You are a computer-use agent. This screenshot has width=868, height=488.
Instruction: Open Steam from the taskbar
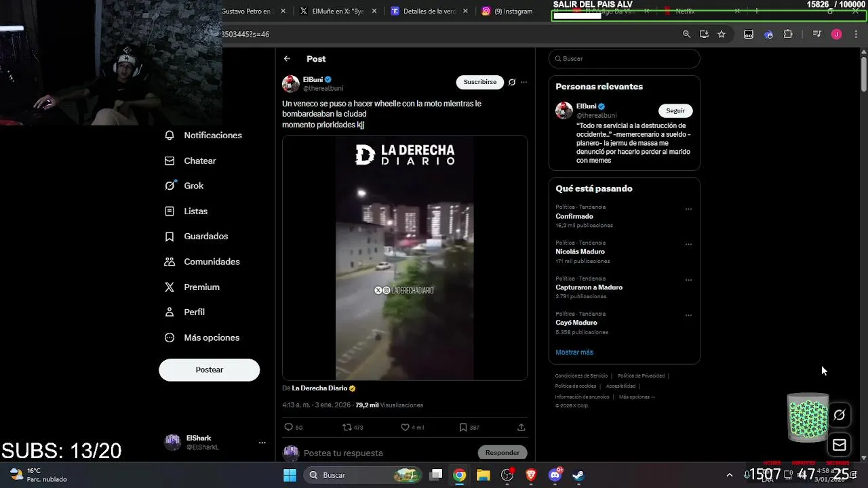[x=578, y=475]
